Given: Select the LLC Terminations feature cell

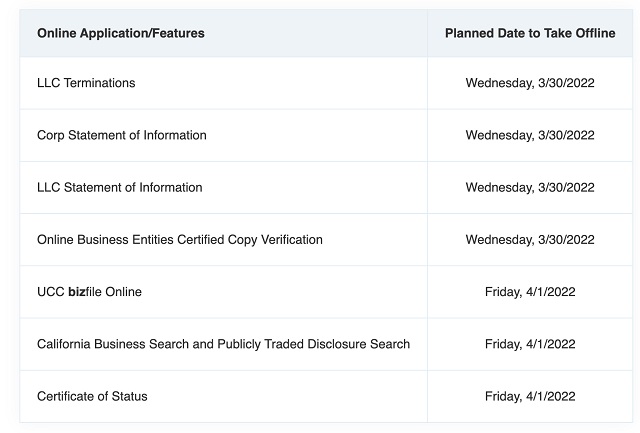Looking at the screenshot, I should 86,83.
